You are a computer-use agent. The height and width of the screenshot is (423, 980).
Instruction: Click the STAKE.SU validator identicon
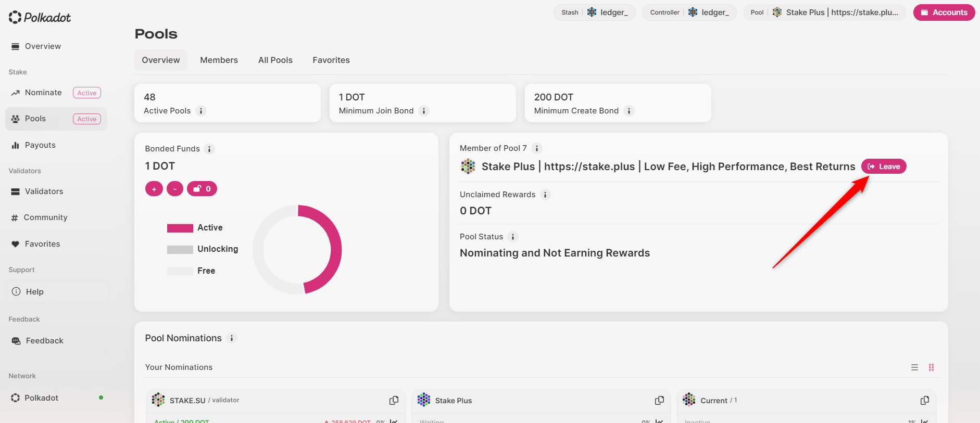pos(158,400)
